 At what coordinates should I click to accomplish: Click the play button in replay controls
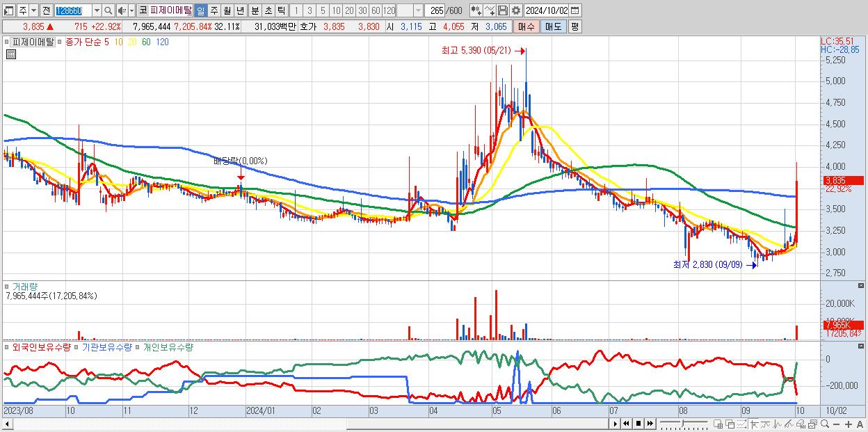pyautogui.click(x=616, y=424)
